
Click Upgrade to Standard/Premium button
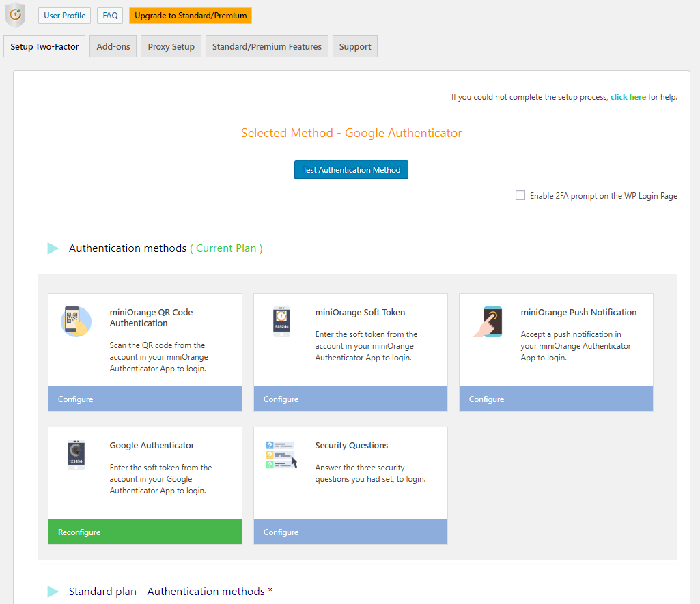click(x=191, y=15)
